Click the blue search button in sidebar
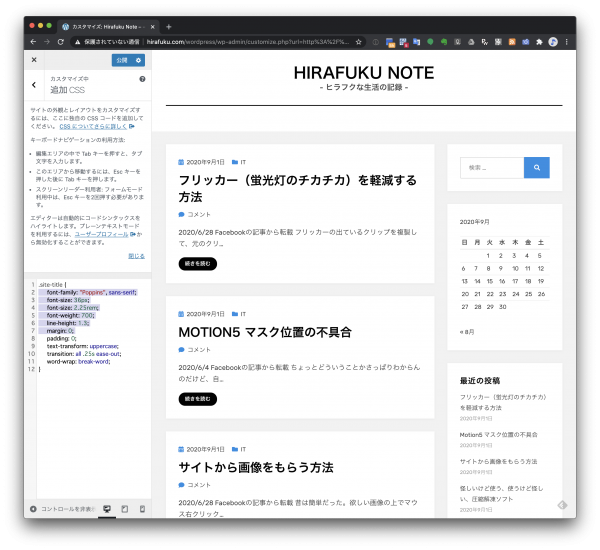 537,168
